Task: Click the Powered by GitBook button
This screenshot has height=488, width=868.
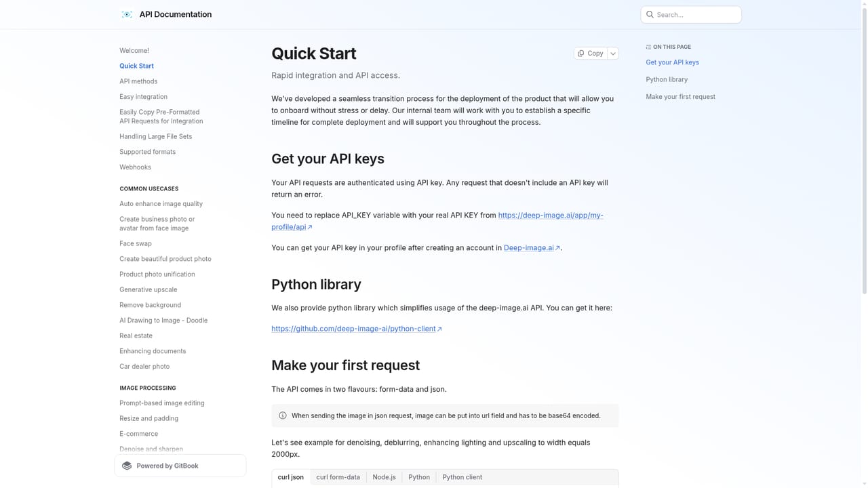Action: point(180,466)
